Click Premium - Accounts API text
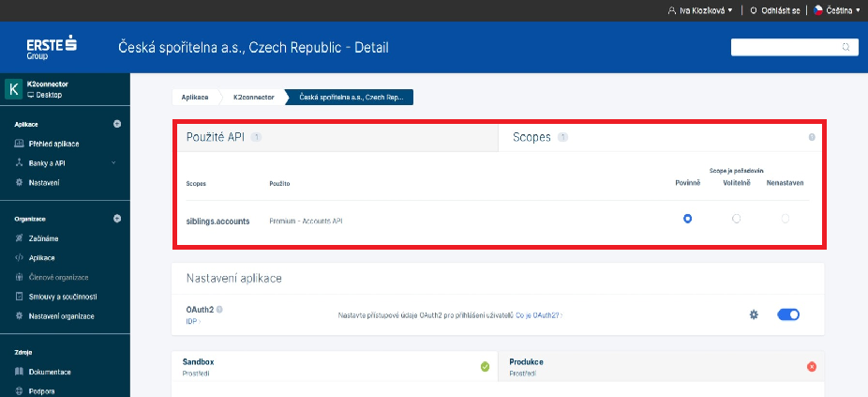The height and width of the screenshot is (397, 868). [x=306, y=221]
